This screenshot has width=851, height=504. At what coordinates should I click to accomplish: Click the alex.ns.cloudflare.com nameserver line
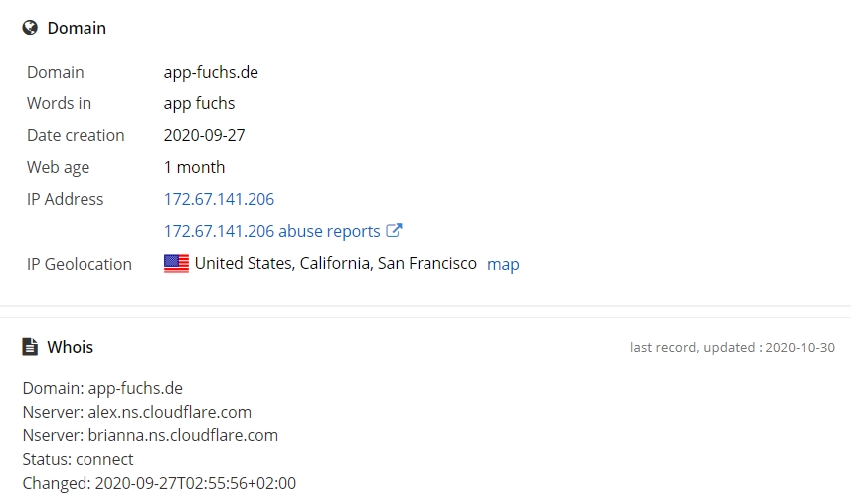pos(137,412)
